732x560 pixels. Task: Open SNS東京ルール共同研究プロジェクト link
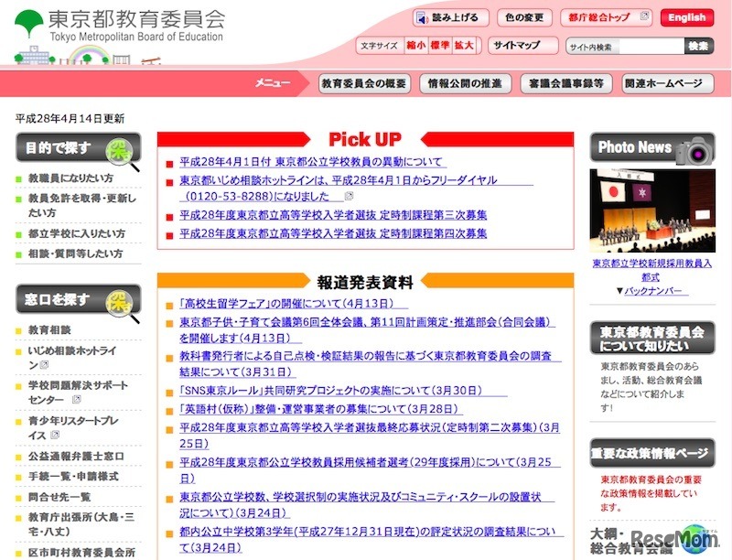point(343,391)
